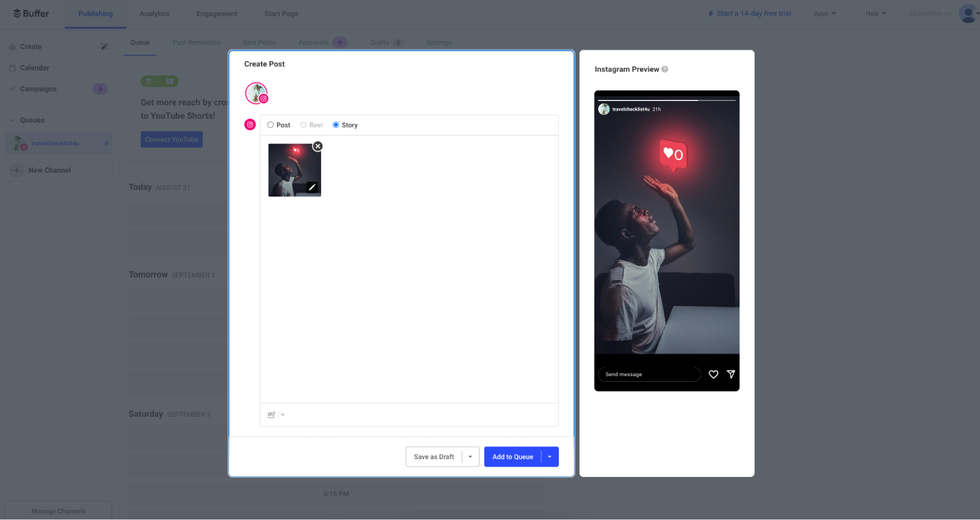
Task: Expand the Help dropdown
Action: point(876,13)
